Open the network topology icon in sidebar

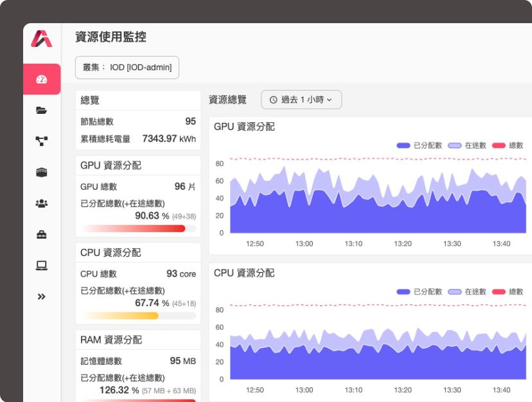[41, 141]
